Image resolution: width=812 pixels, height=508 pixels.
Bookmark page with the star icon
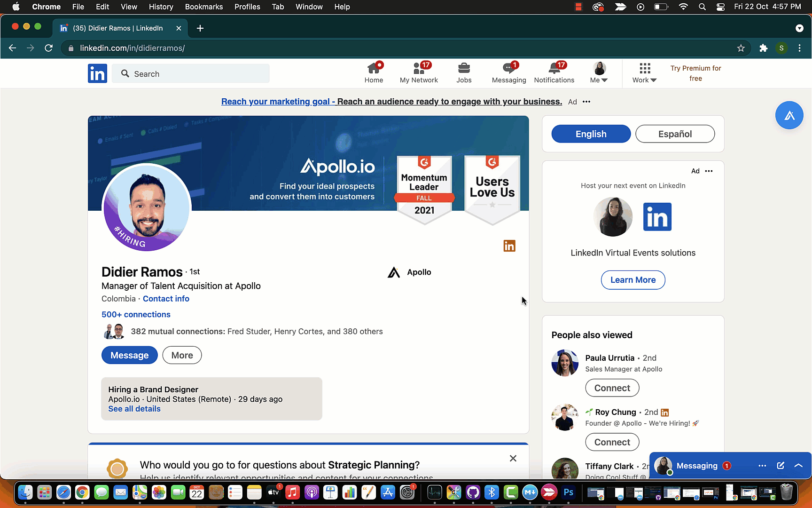click(741, 48)
